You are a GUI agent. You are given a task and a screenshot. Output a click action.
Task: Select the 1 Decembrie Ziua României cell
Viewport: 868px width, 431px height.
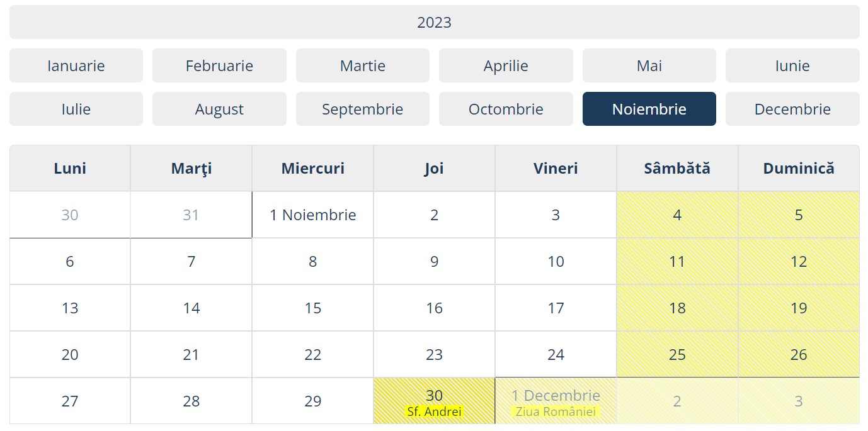pos(556,401)
